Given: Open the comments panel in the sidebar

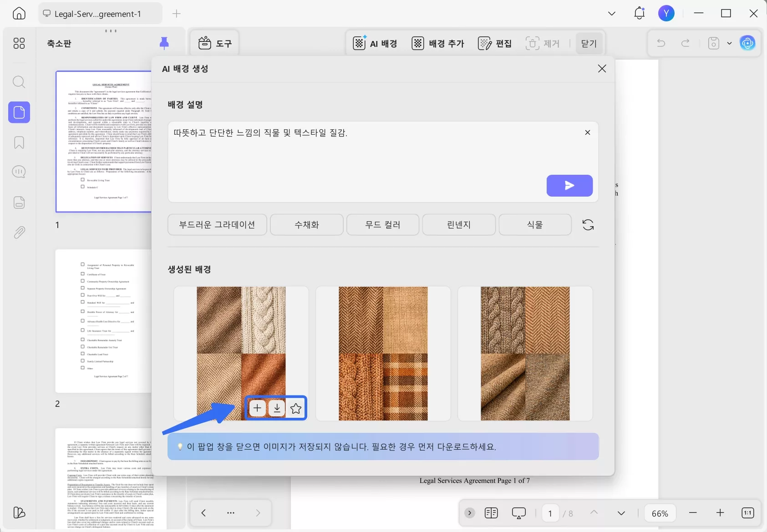Looking at the screenshot, I should [x=19, y=172].
